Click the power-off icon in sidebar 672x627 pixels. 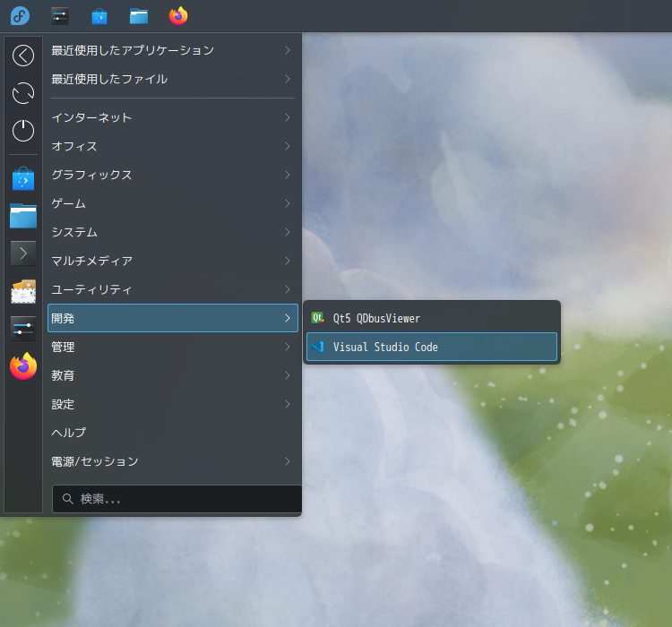(23, 130)
